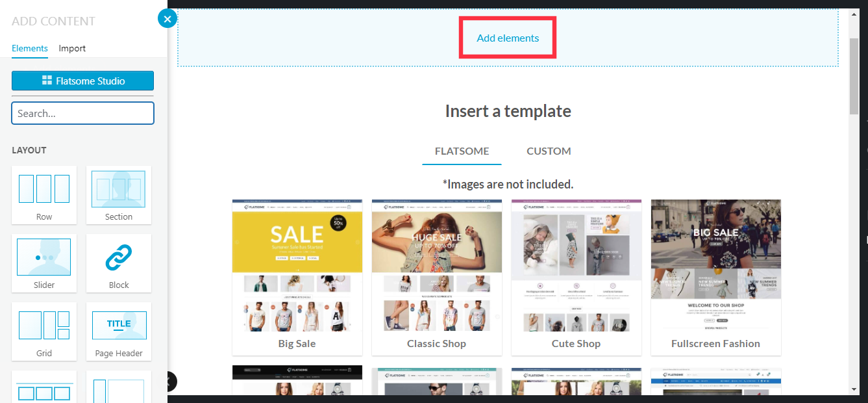Screen dimensions: 868x403
Task: Add a Page Header element
Action: 119,331
